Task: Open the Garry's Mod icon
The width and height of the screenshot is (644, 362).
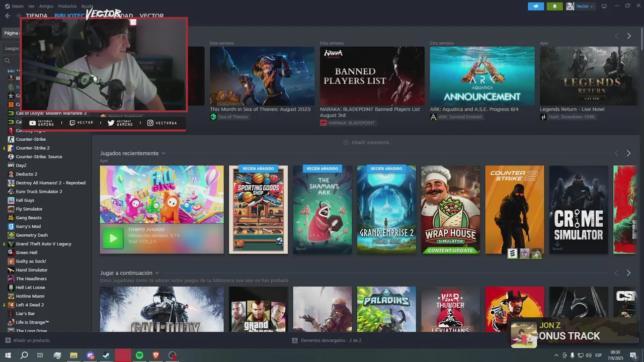Action: point(11,226)
